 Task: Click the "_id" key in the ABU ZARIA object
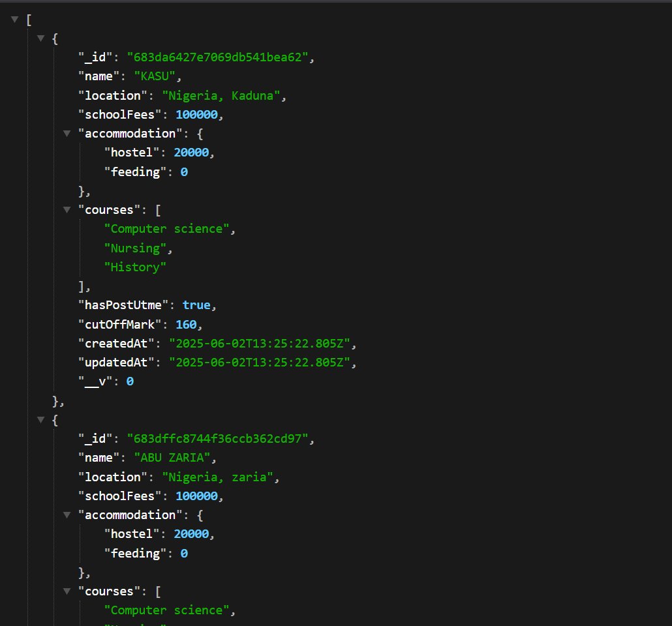click(x=95, y=438)
